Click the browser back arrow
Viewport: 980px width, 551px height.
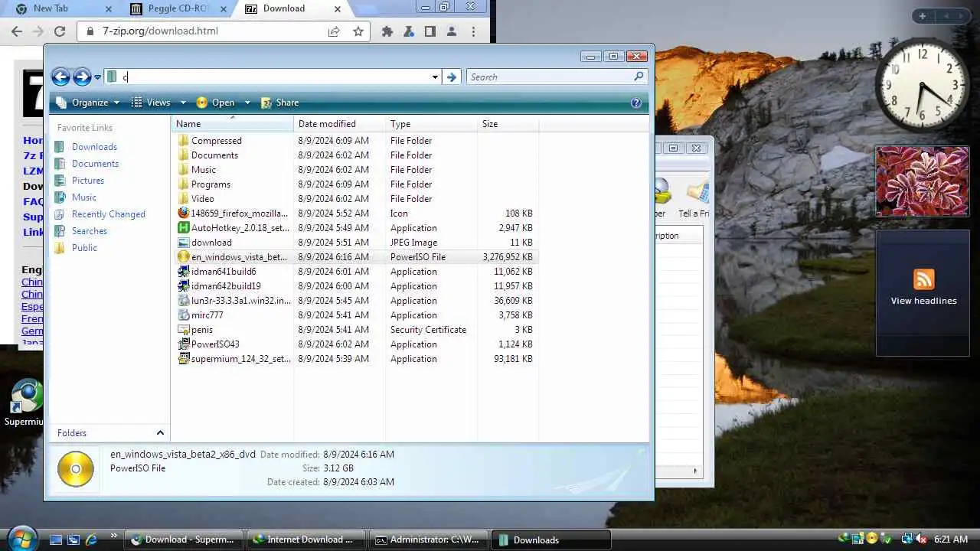pos(17,31)
